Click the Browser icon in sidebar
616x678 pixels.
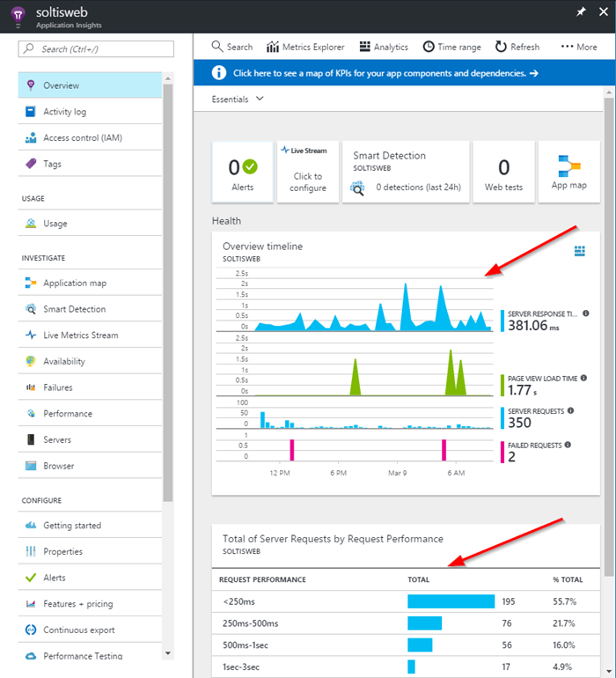pyautogui.click(x=31, y=466)
